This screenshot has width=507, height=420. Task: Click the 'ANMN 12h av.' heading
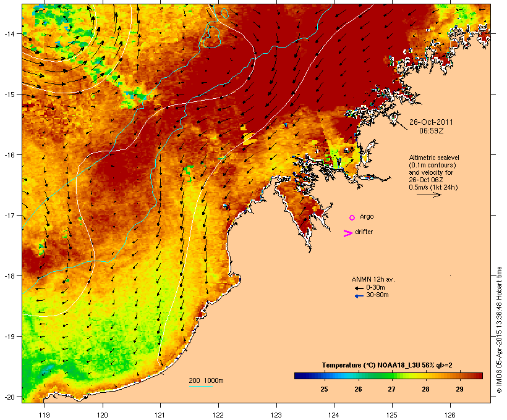(x=373, y=280)
